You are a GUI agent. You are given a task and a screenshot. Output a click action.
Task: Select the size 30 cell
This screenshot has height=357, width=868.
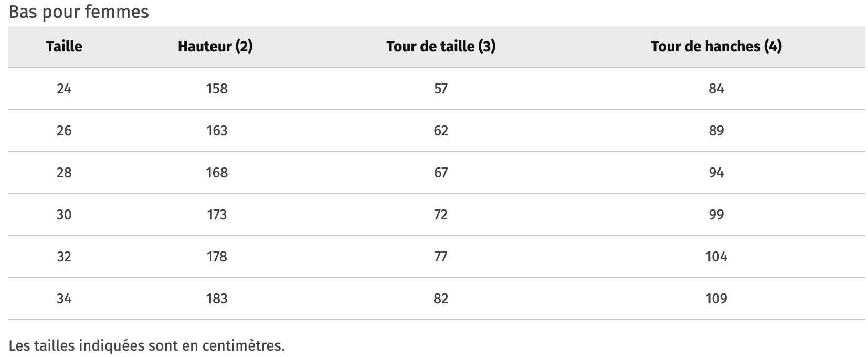(64, 215)
